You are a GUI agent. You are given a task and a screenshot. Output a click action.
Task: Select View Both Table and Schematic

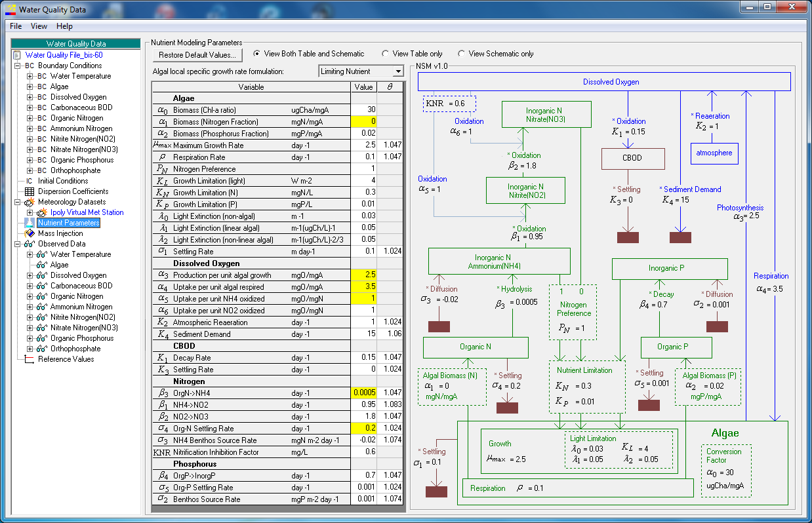(x=256, y=54)
